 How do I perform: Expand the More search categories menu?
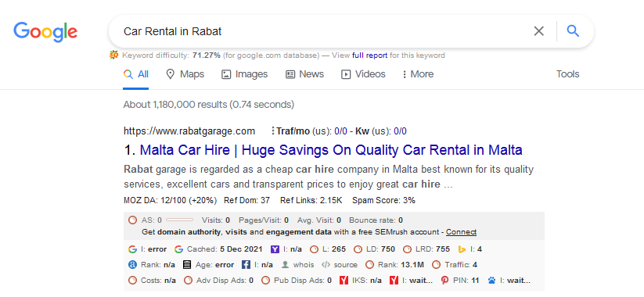point(418,74)
